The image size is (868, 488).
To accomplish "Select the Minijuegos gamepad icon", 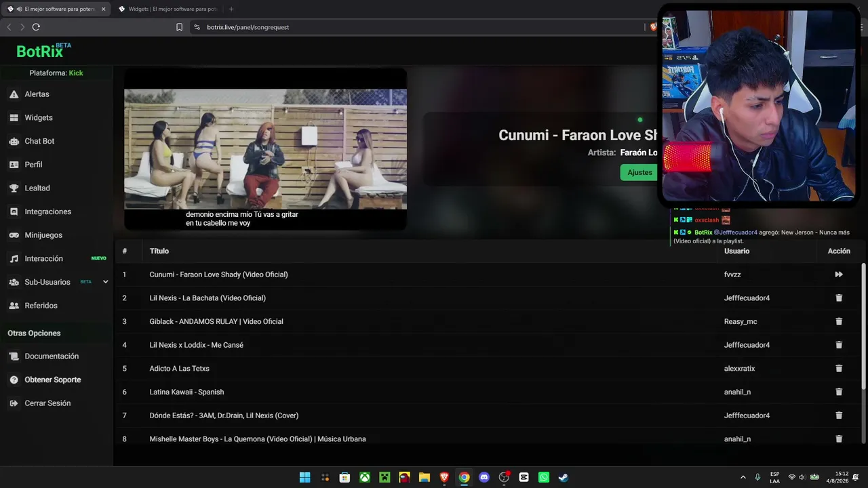I will point(14,235).
